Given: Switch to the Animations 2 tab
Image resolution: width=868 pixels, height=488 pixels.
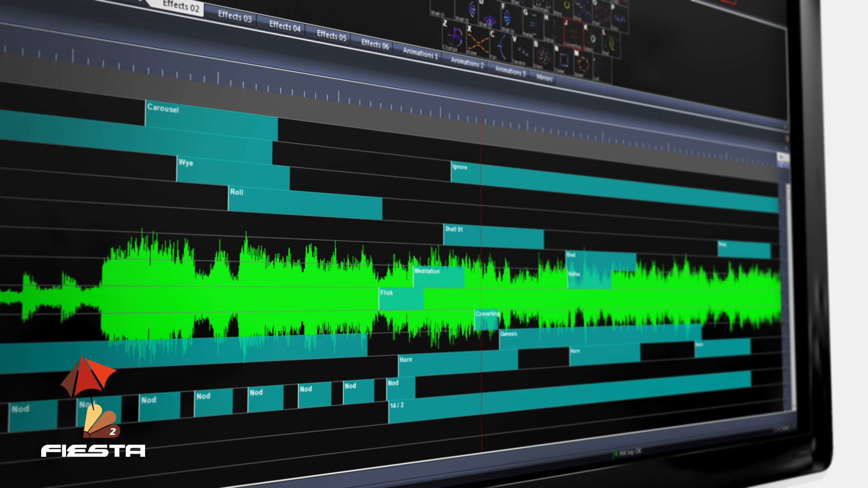Looking at the screenshot, I should tap(467, 62).
